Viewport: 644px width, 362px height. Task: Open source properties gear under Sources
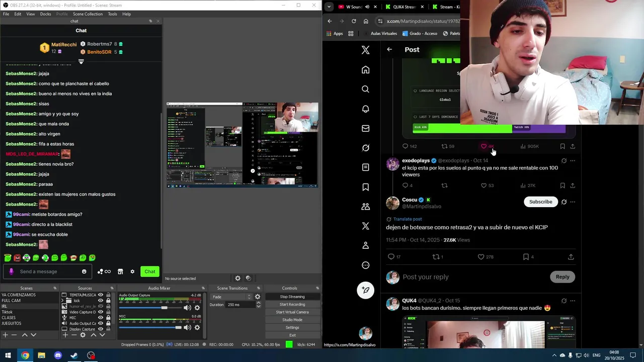pos(83,335)
